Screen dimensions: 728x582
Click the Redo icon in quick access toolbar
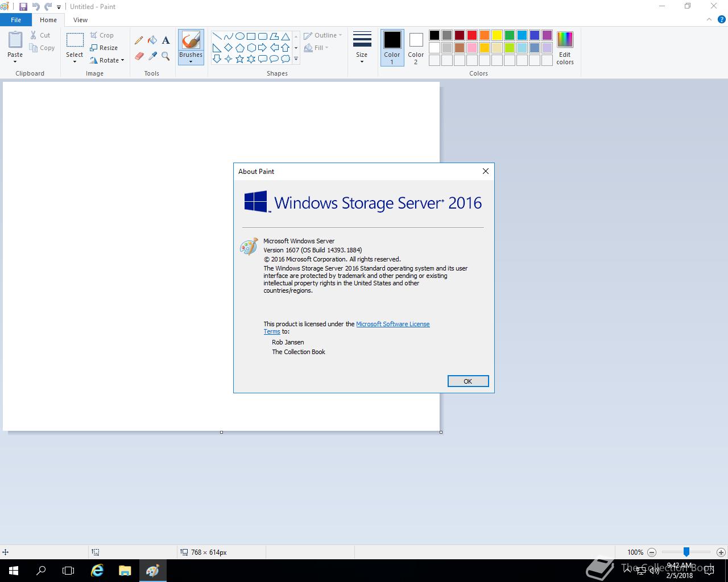tap(48, 7)
